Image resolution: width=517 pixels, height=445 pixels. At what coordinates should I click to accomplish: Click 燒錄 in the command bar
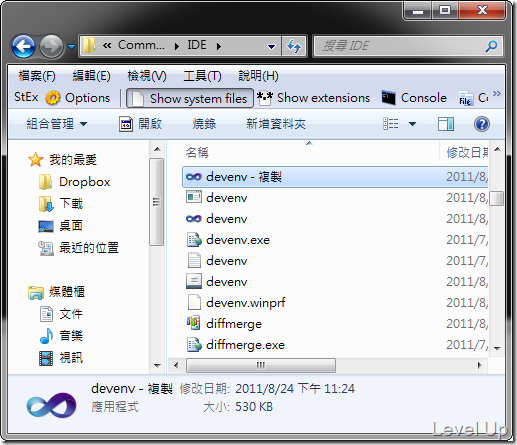204,124
